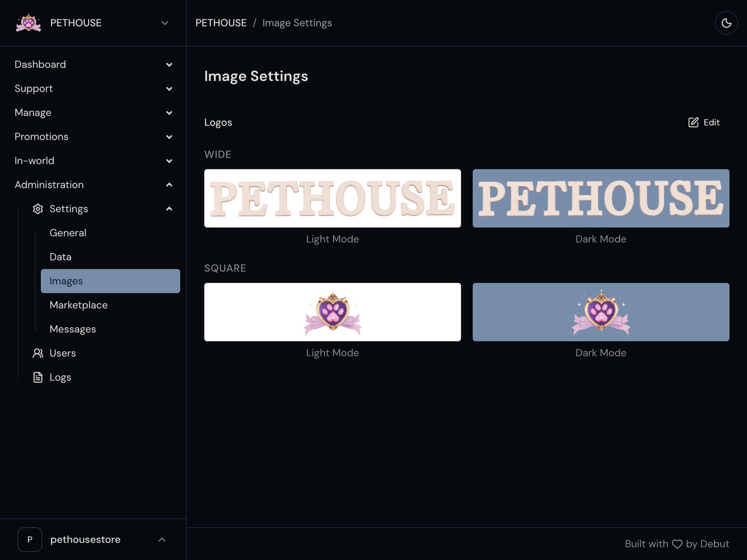747x560 pixels.
Task: Click the Logos section title
Action: point(218,123)
